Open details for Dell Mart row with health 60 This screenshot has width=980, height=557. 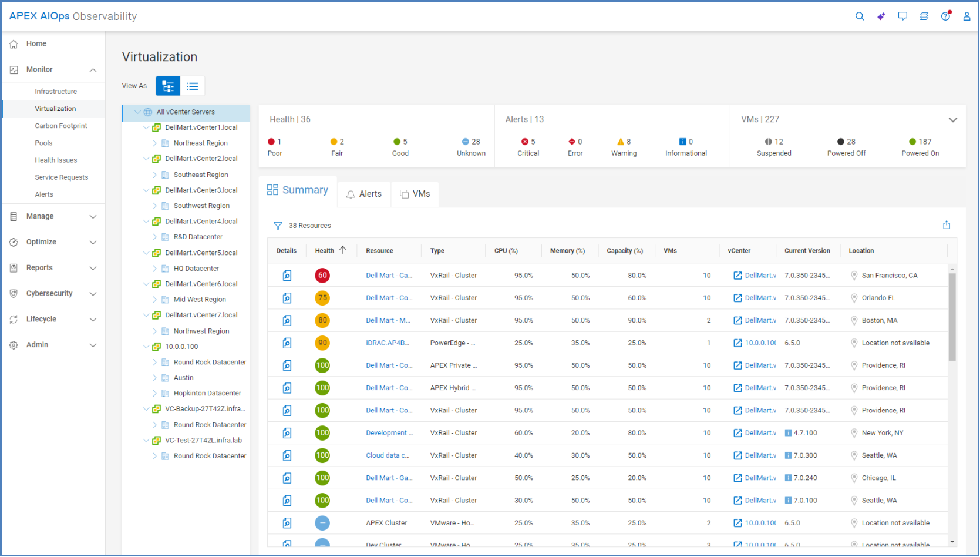click(287, 276)
